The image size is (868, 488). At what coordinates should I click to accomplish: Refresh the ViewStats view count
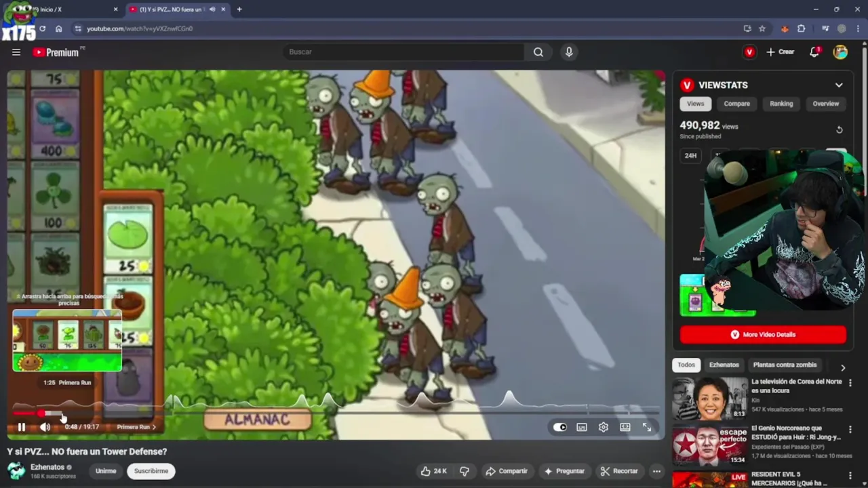click(839, 129)
